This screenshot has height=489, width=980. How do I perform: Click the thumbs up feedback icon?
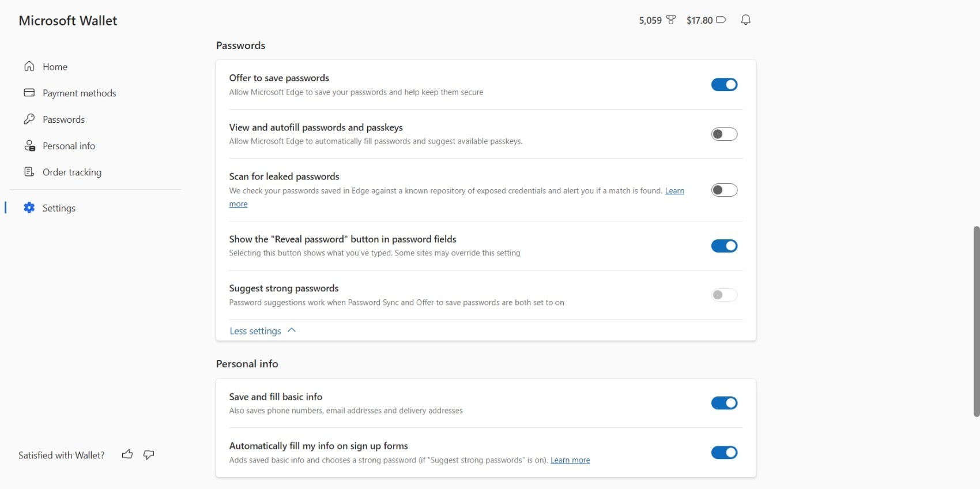point(127,455)
